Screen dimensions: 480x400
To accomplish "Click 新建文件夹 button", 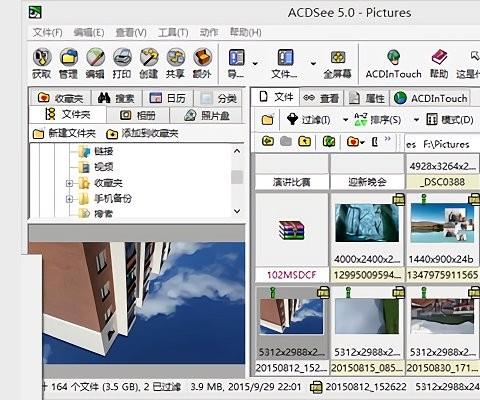I will click(x=64, y=134).
